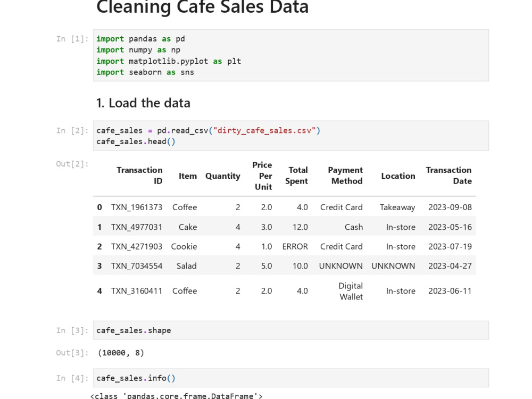Click the Location column header

pyautogui.click(x=398, y=176)
